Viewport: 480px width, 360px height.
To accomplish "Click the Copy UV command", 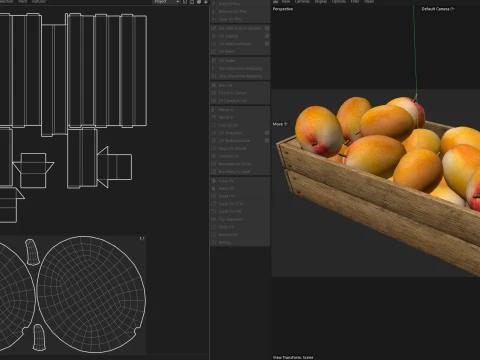I will (240, 181).
